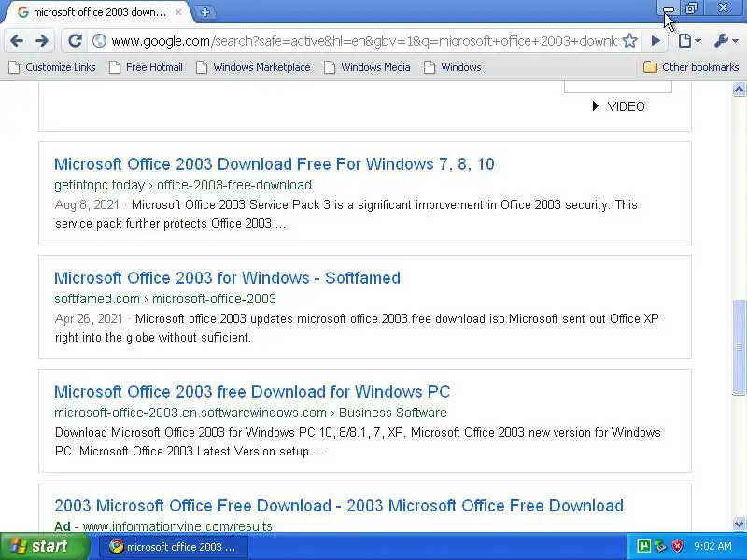747x560 pixels.
Task: Go forward with the forward arrow
Action: point(42,41)
